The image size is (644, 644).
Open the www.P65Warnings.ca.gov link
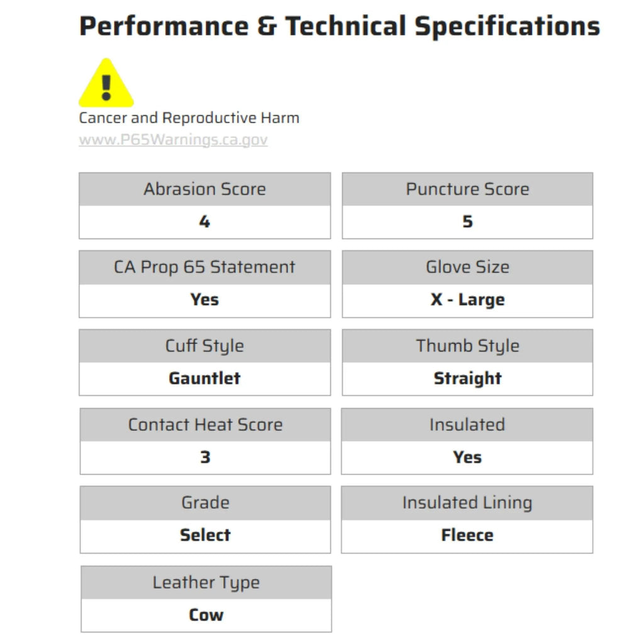point(173,140)
